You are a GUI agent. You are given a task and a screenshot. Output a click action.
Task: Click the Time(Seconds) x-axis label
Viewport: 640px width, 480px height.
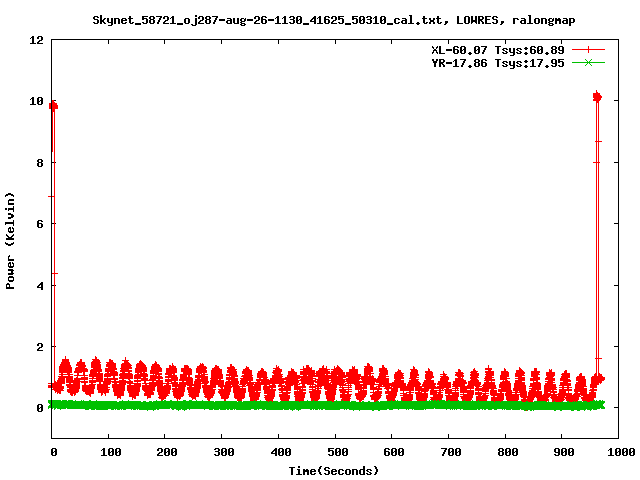coord(333,471)
